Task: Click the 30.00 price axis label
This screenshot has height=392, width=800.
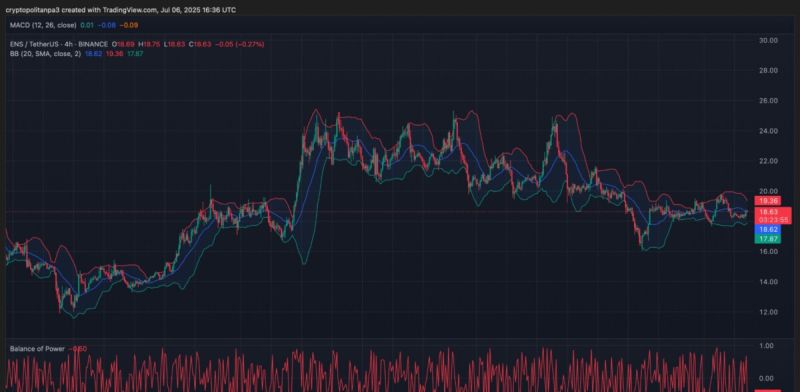Action: tap(768, 40)
